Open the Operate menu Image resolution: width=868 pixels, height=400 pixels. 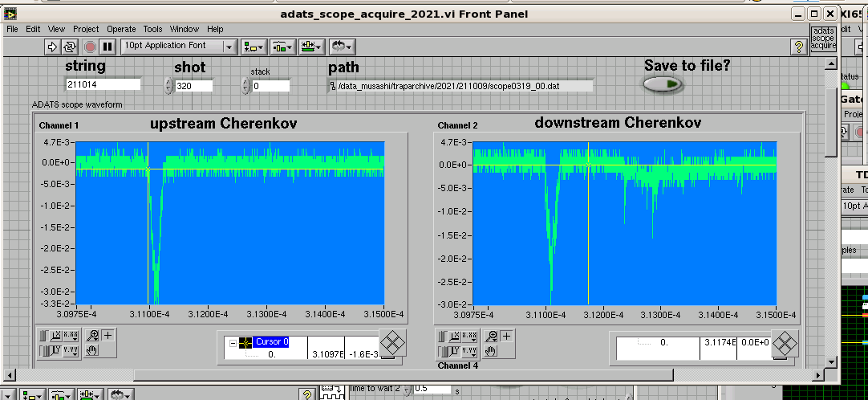[x=121, y=29]
